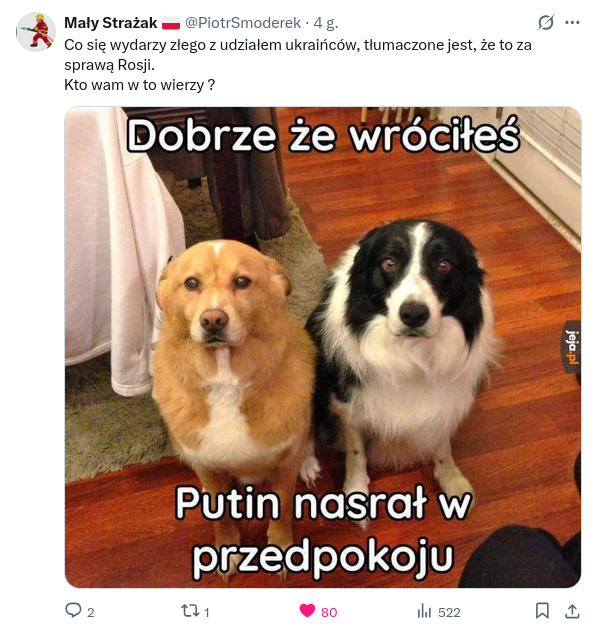Reply using the speech bubble icon

[73, 610]
